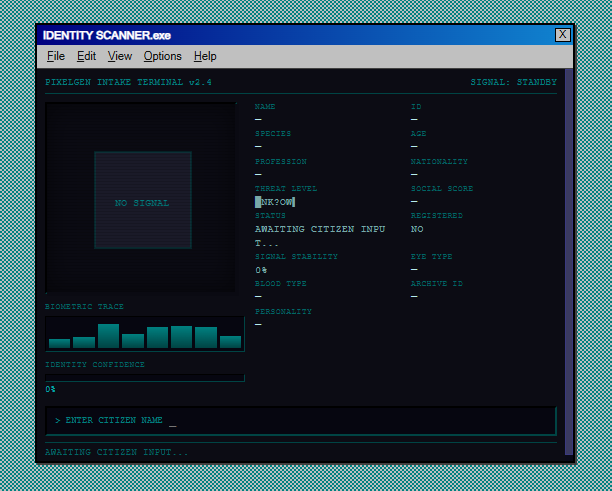Click the SIGNAL: STANDBY indicator
The width and height of the screenshot is (612, 491).
click(513, 82)
